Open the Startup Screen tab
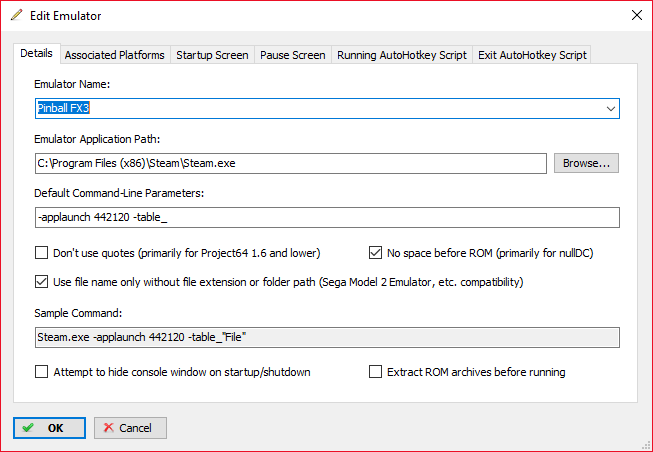This screenshot has width=653, height=452. tap(212, 55)
